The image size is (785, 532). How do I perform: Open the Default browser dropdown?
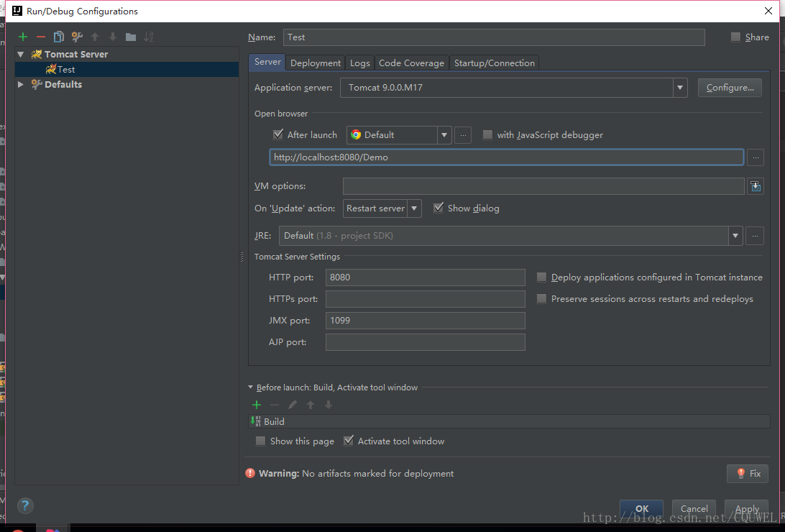(444, 135)
